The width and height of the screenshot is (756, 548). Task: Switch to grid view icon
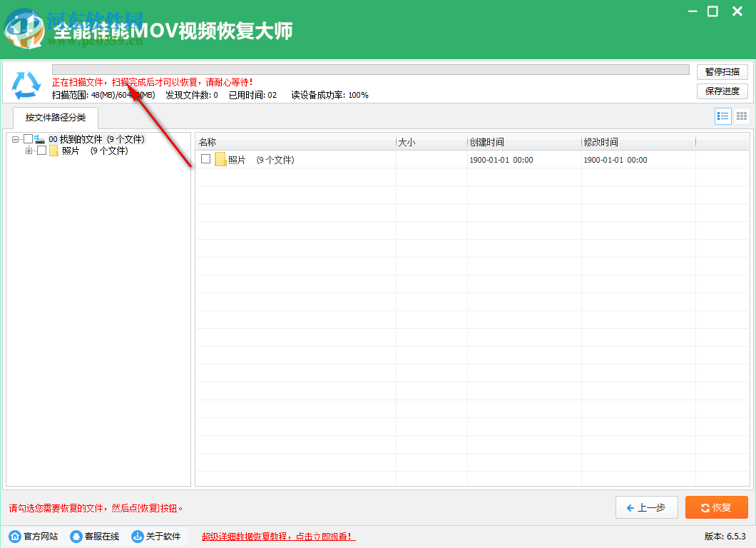tap(742, 116)
